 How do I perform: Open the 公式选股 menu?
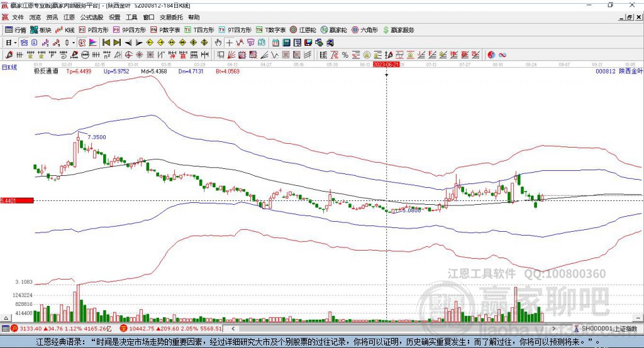point(92,17)
